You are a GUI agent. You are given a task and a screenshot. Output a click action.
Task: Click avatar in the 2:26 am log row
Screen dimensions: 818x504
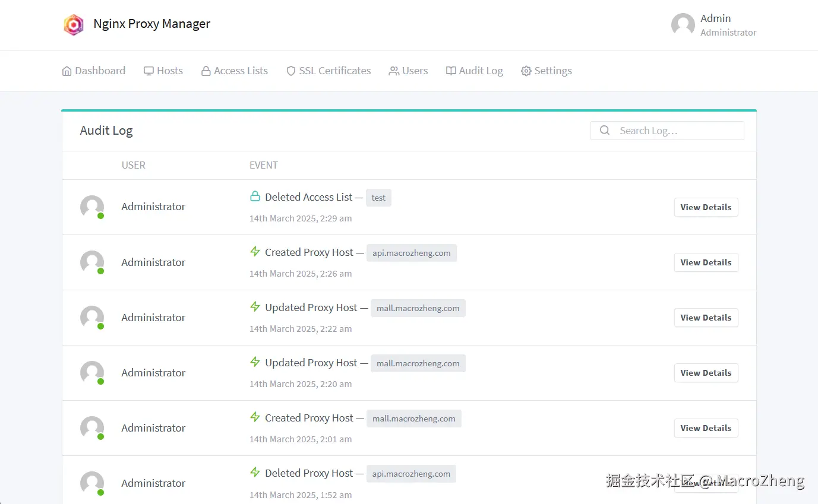coord(92,262)
